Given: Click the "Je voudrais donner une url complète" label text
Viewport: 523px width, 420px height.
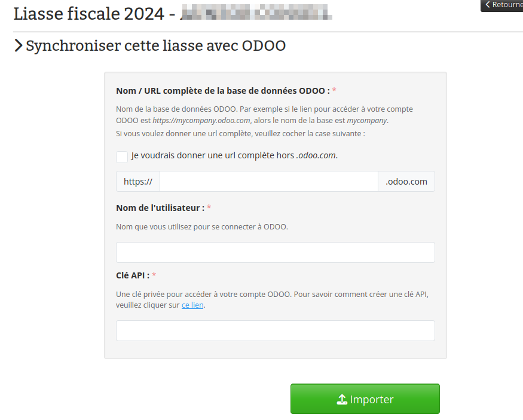Looking at the screenshot, I should (234, 155).
